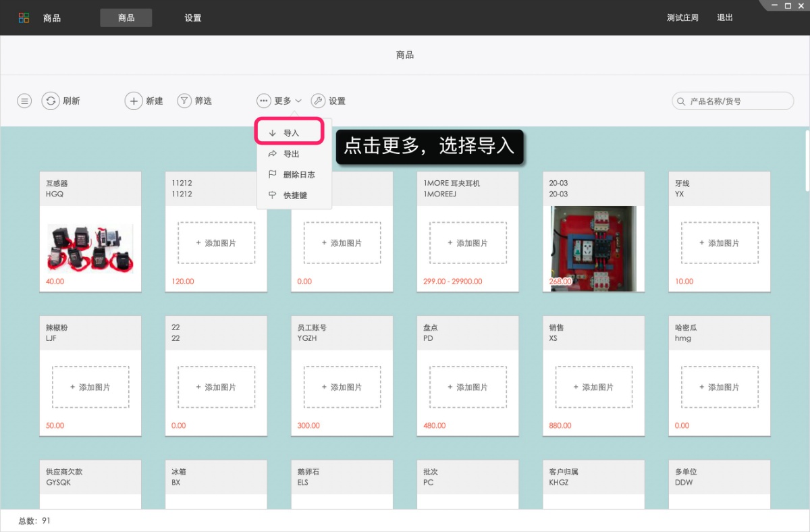This screenshot has height=532, width=810.
Task: Click the 批次 product title
Action: click(431, 472)
